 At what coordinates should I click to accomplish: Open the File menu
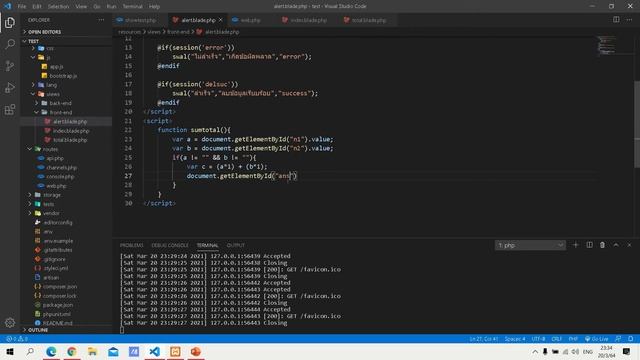pyautogui.click(x=22, y=7)
